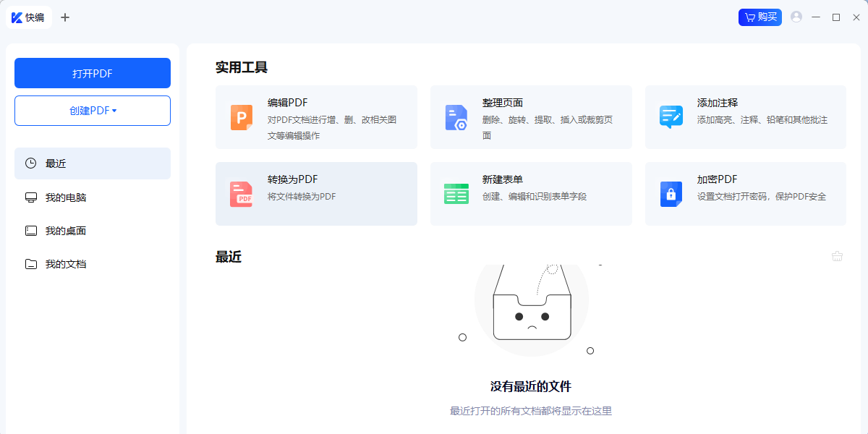Click the 打开PDF button
The height and width of the screenshot is (434, 868).
92,73
